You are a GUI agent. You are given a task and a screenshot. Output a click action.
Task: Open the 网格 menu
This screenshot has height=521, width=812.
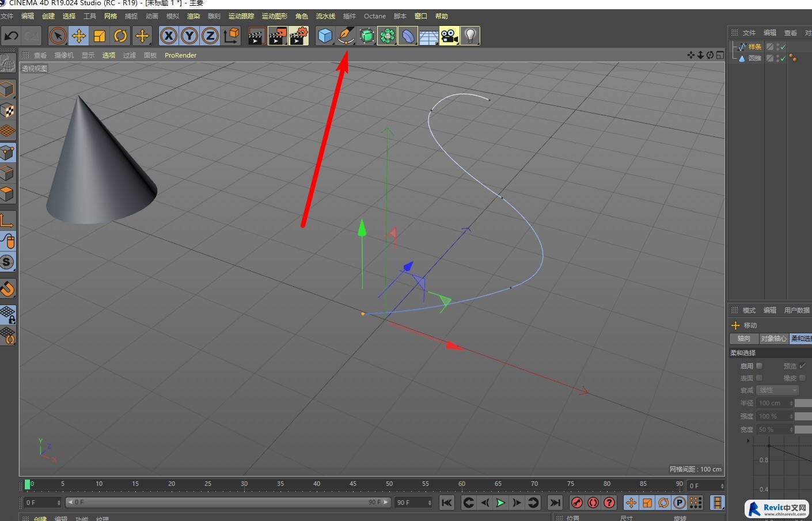111,16
